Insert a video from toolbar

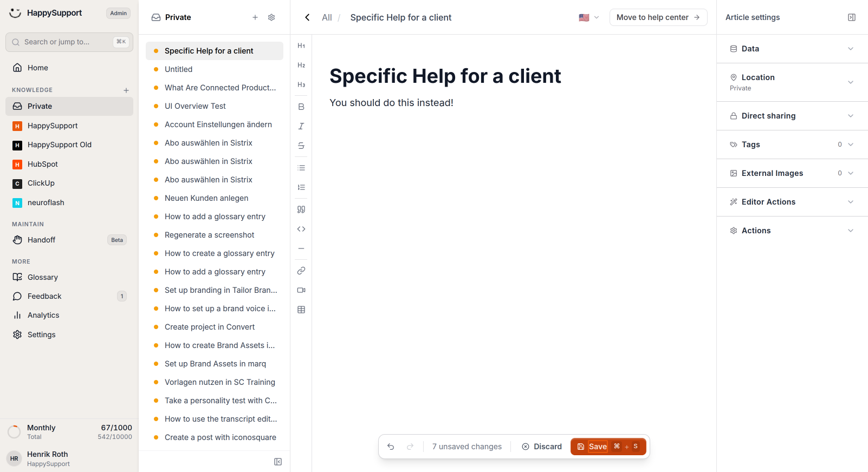pyautogui.click(x=301, y=290)
